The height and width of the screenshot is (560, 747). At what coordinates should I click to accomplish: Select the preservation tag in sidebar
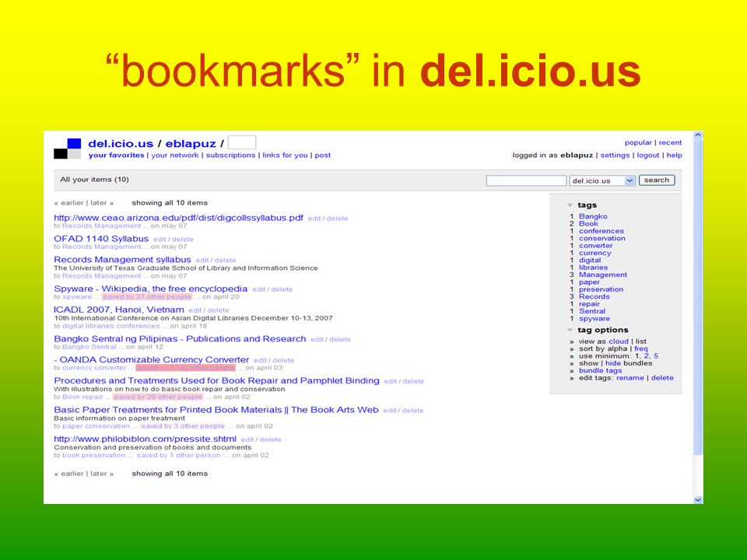coord(601,289)
